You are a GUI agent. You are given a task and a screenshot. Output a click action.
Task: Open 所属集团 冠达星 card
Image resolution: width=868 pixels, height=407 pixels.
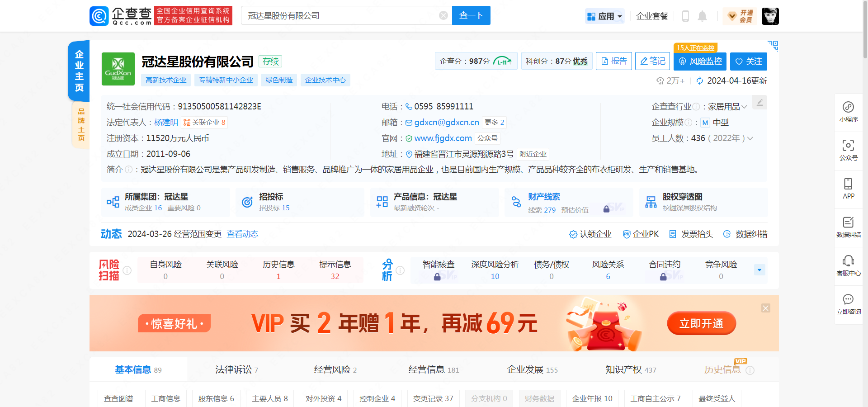coord(165,202)
